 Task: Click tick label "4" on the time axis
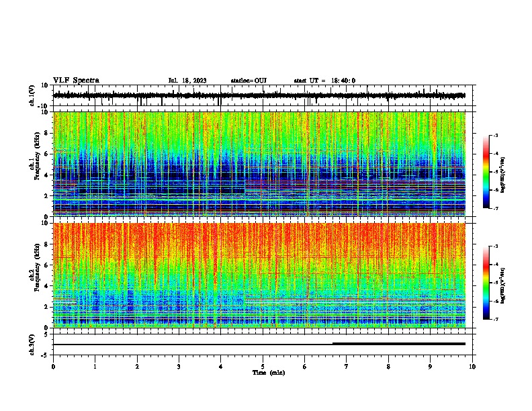[220, 367]
